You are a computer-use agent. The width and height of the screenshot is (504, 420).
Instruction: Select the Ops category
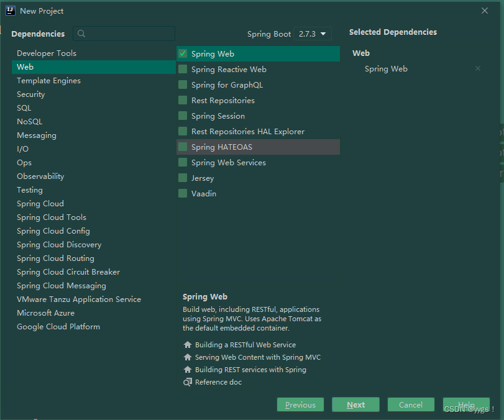[94, 163]
